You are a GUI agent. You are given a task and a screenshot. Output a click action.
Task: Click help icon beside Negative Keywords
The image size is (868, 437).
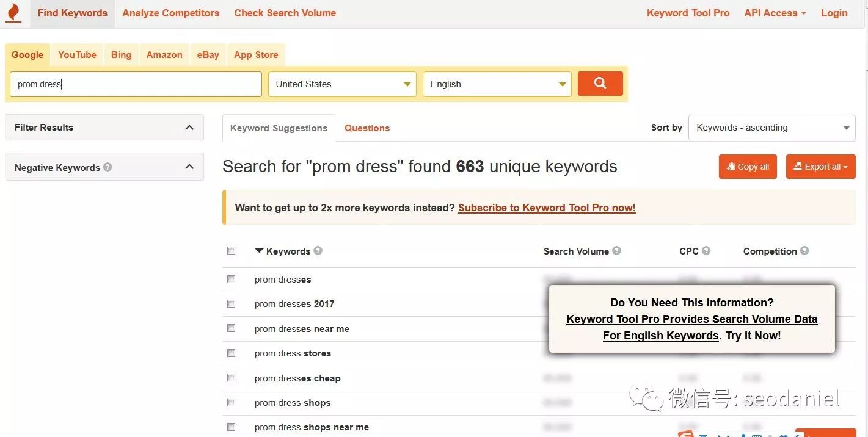tap(108, 167)
